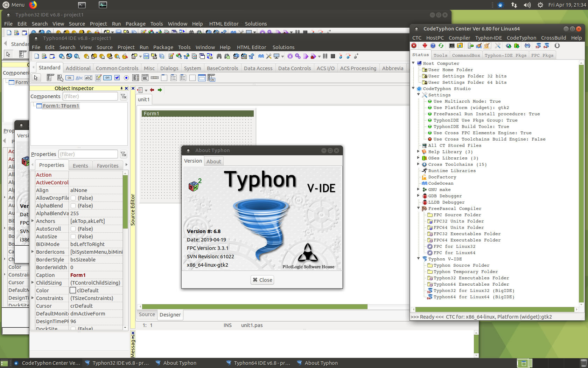588x368 pixels.
Task: Clear Properties filter with funnel button
Action: (x=124, y=154)
